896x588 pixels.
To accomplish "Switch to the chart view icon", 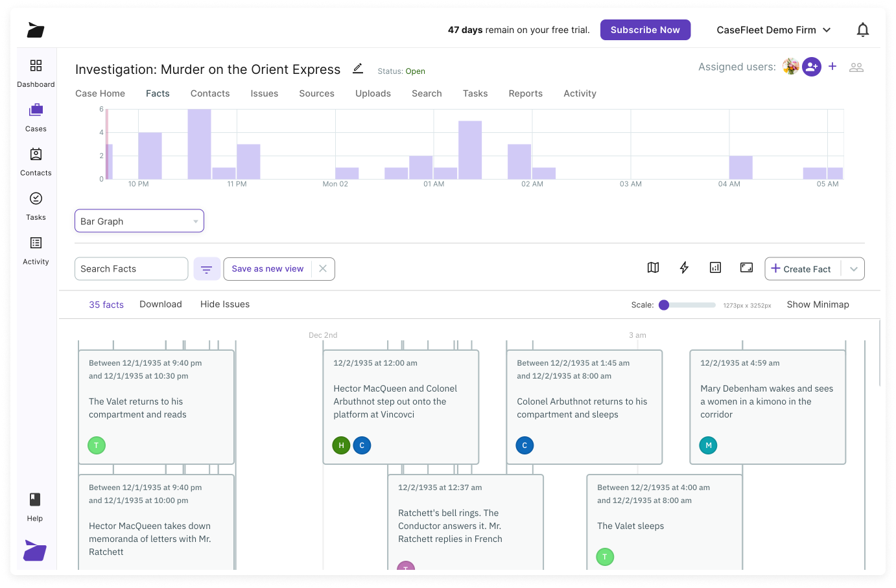I will [715, 267].
